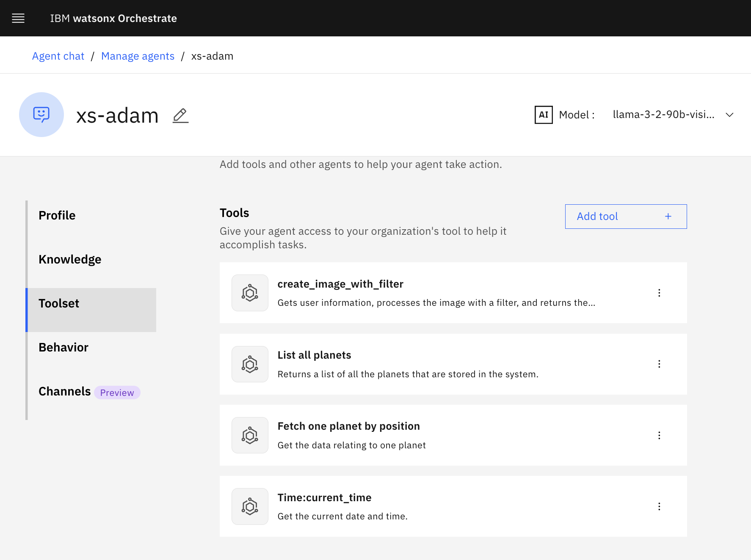Image resolution: width=751 pixels, height=560 pixels.
Task: Open overflow menu for List all planets
Action: 659,364
